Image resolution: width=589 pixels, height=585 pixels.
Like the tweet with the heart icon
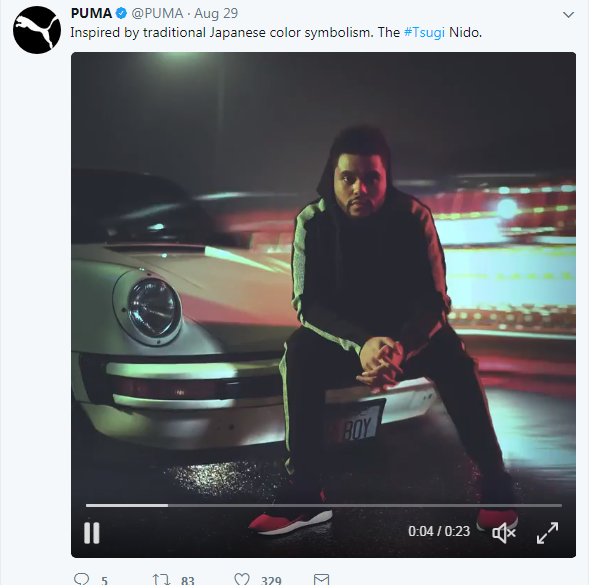pos(242,579)
